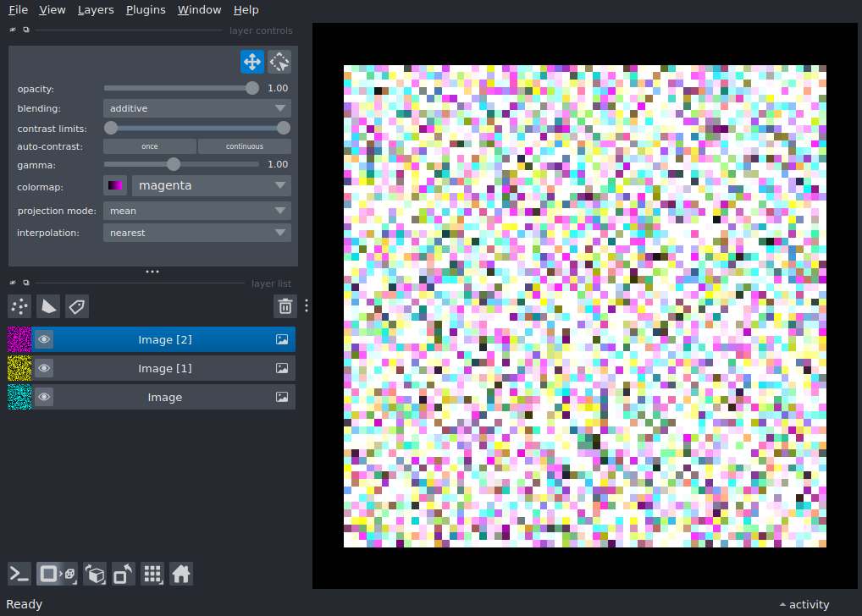The width and height of the screenshot is (862, 616).
Task: Expand the activity panel
Action: point(803,604)
